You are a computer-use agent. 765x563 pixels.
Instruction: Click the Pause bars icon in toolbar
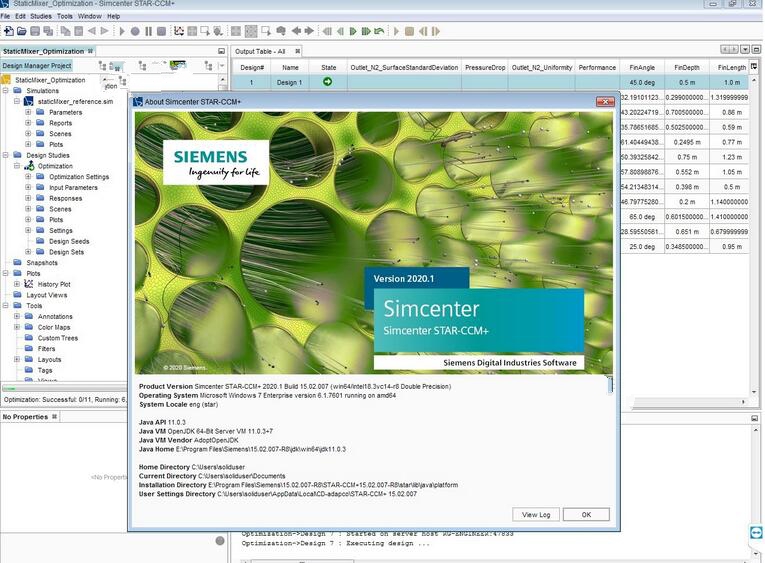tap(148, 31)
